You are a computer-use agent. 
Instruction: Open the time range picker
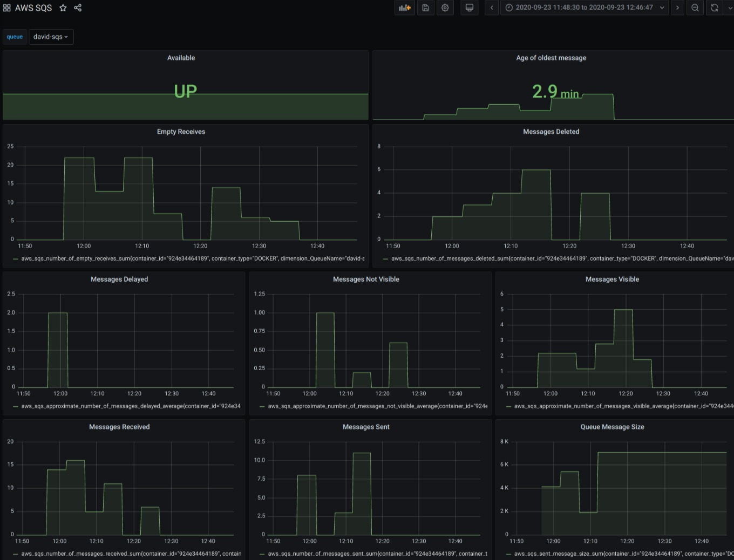585,8
